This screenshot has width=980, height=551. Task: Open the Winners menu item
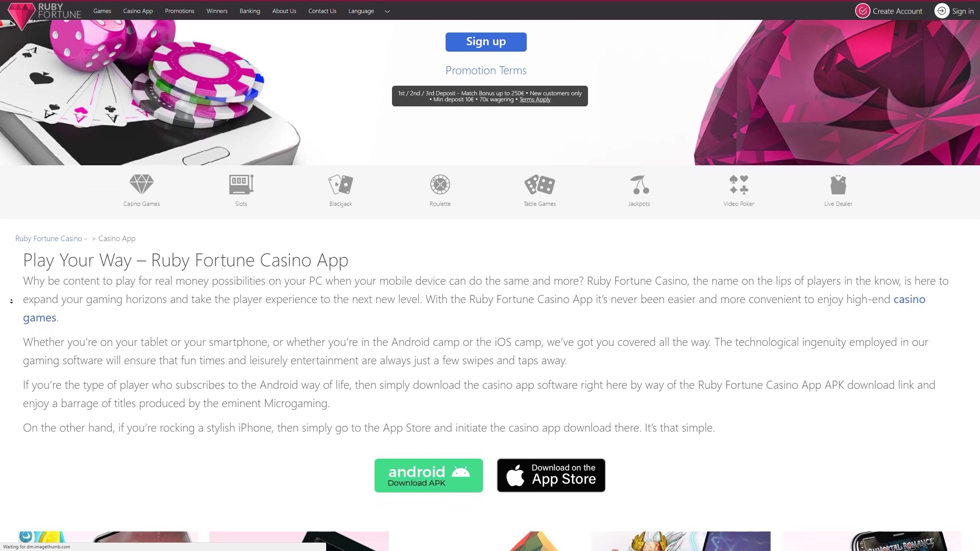pos(217,11)
